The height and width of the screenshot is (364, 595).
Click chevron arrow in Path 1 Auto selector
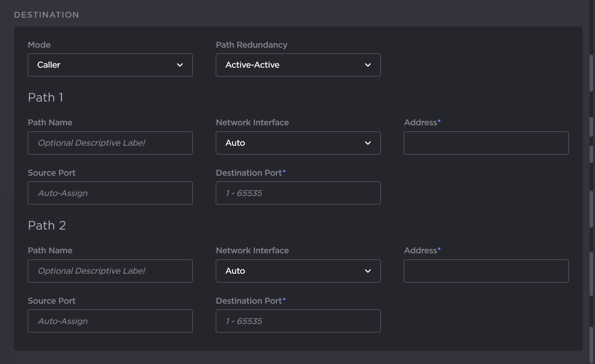[x=368, y=143]
